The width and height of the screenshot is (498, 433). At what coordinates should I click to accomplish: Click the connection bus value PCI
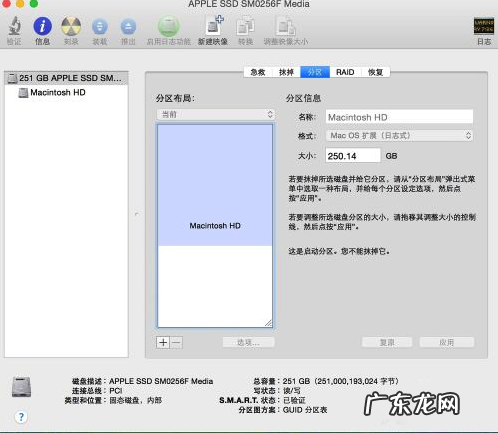pyautogui.click(x=116, y=391)
